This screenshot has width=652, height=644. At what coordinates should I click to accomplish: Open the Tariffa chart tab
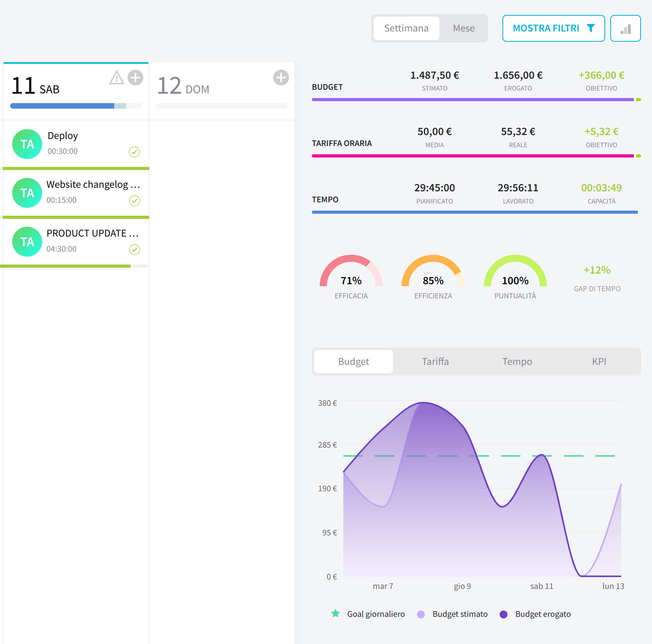[435, 361]
